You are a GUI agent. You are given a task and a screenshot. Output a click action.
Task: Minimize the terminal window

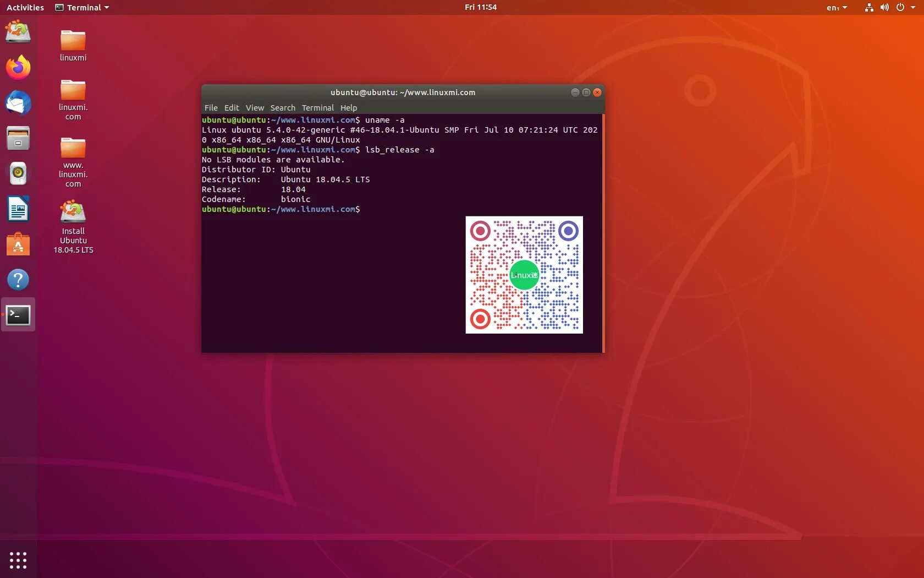[x=575, y=92]
